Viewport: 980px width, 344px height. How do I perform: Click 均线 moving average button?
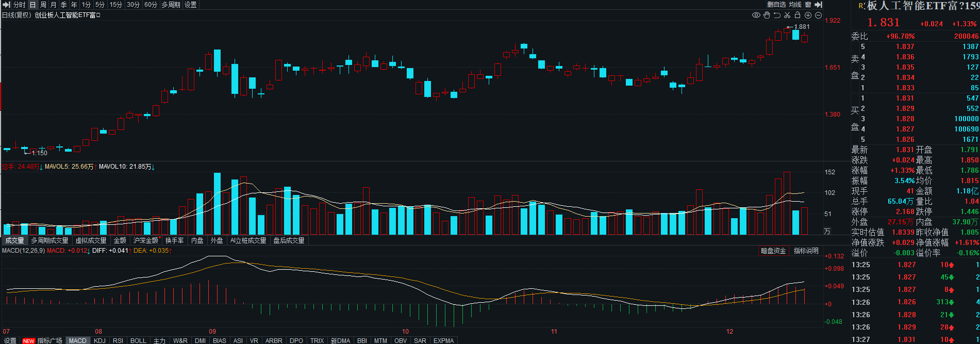(x=795, y=5)
